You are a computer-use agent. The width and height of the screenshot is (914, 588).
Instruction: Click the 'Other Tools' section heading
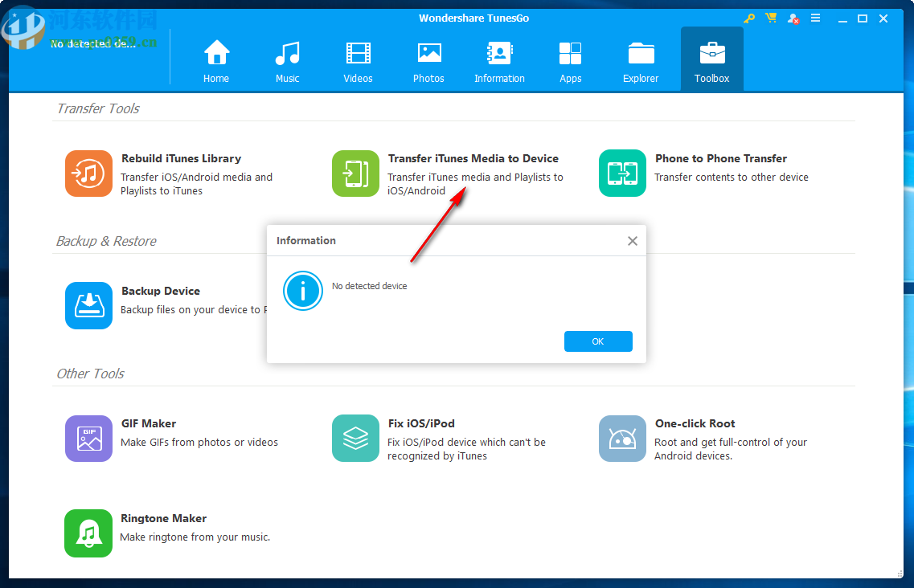pyautogui.click(x=90, y=374)
